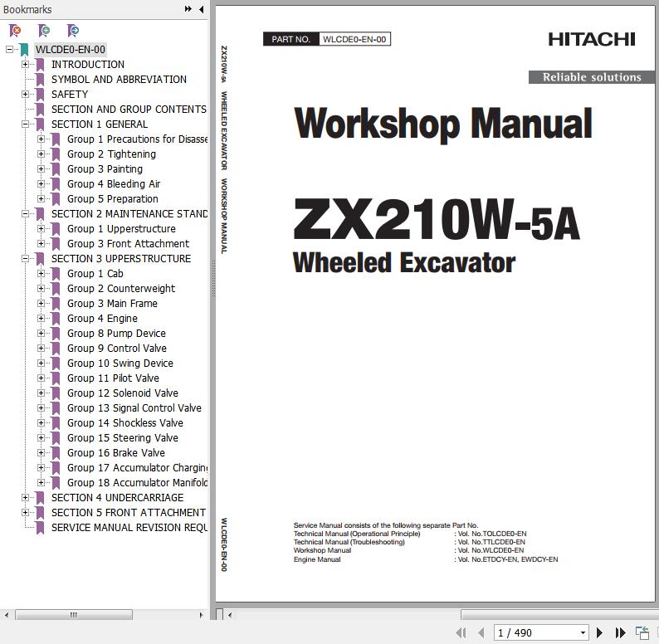The image size is (659, 644).
Task: Open the SAFETY bookmark
Action: 70,94
